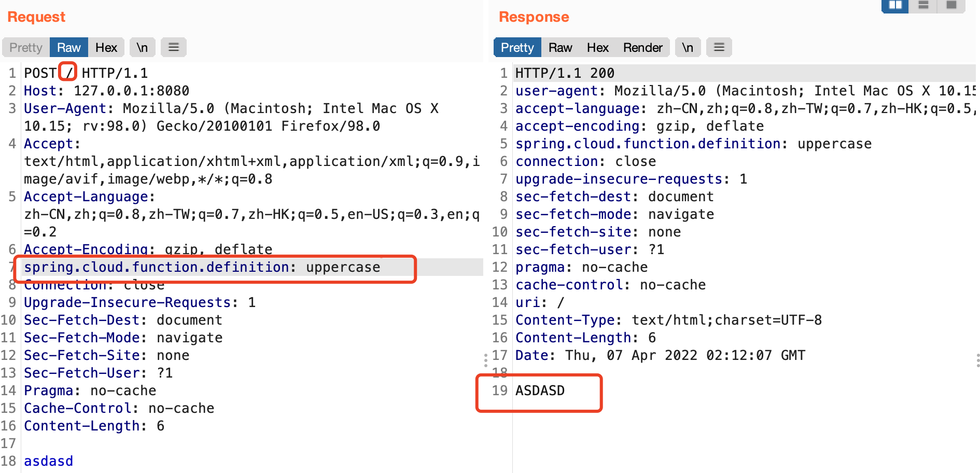Click the Date header in Response

tap(661, 355)
